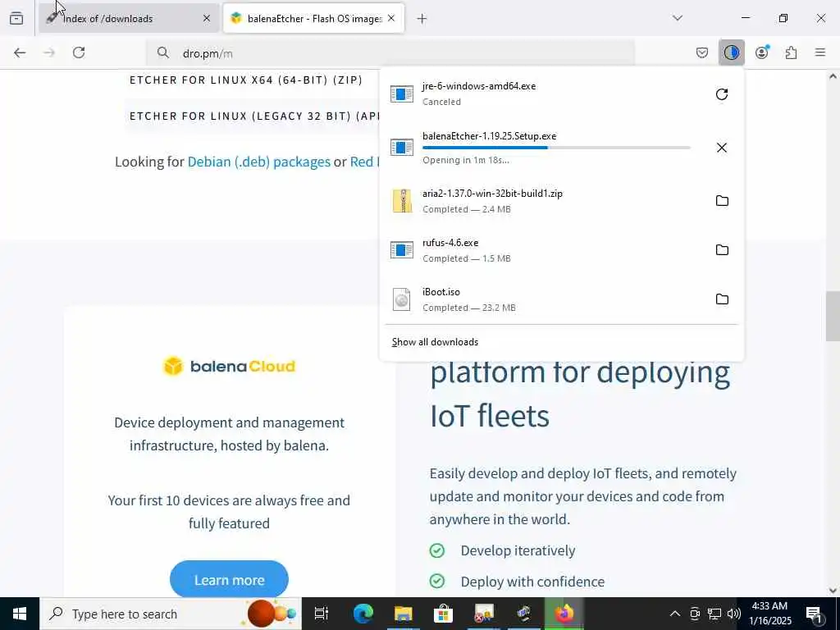
Task: Open the Firefox account icon
Action: (761, 52)
